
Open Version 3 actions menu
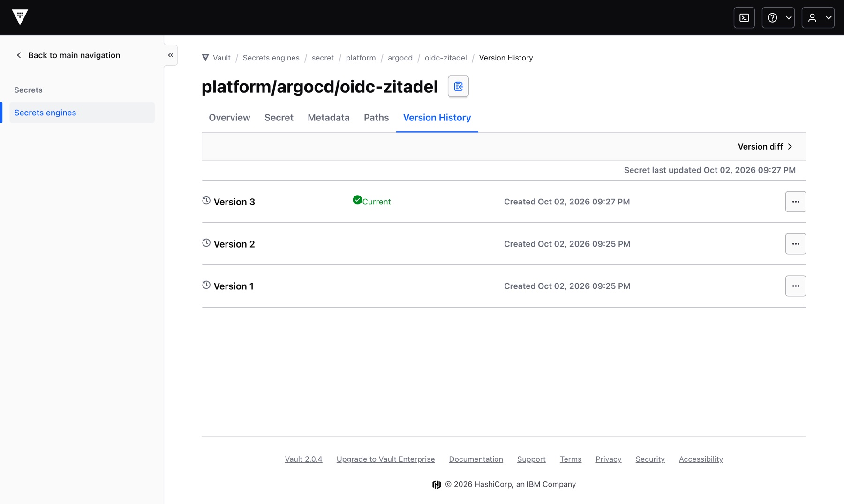point(795,202)
